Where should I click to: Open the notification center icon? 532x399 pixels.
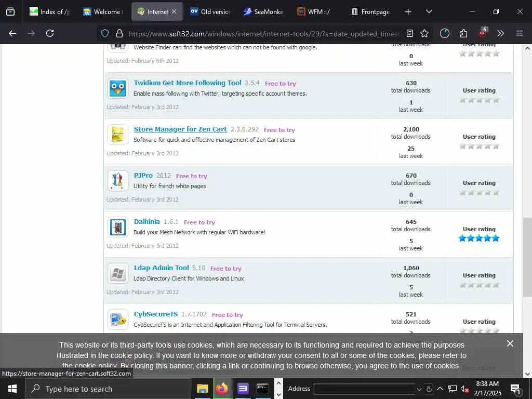click(515, 389)
